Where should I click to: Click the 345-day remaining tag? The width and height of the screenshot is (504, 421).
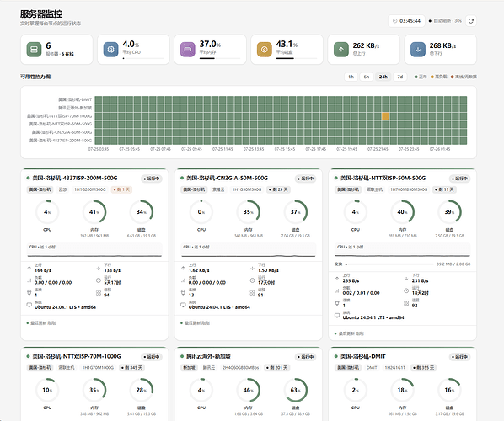(x=131, y=368)
